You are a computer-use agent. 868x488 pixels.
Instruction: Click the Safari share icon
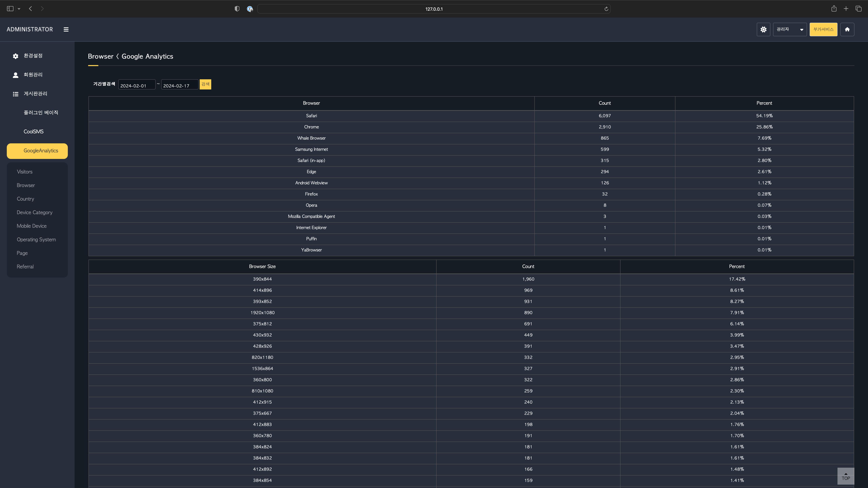click(x=834, y=9)
